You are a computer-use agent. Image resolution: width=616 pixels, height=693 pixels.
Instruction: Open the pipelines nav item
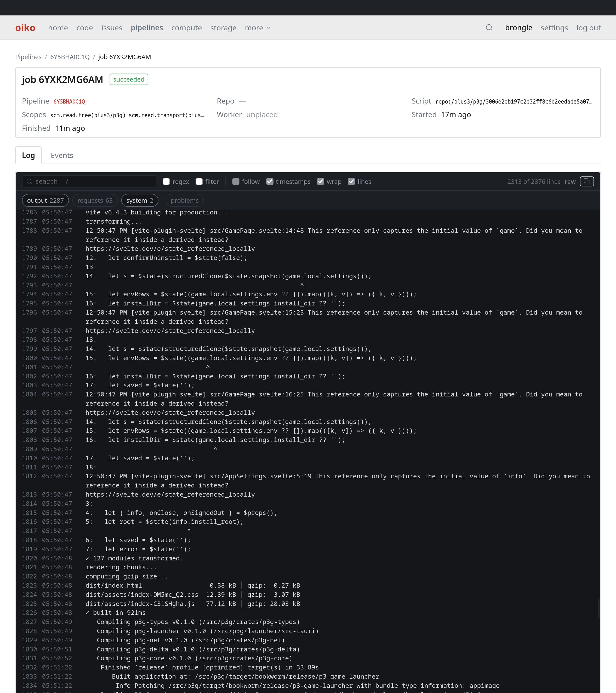147,28
